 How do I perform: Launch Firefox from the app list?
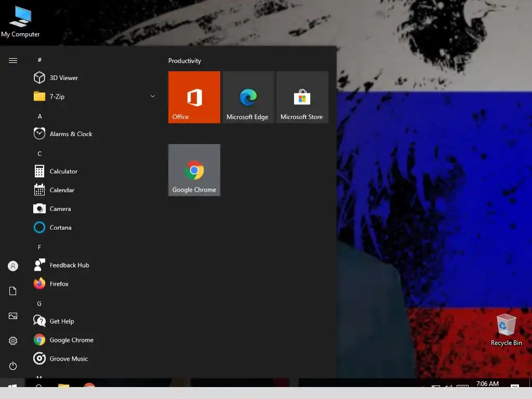(x=95, y=284)
